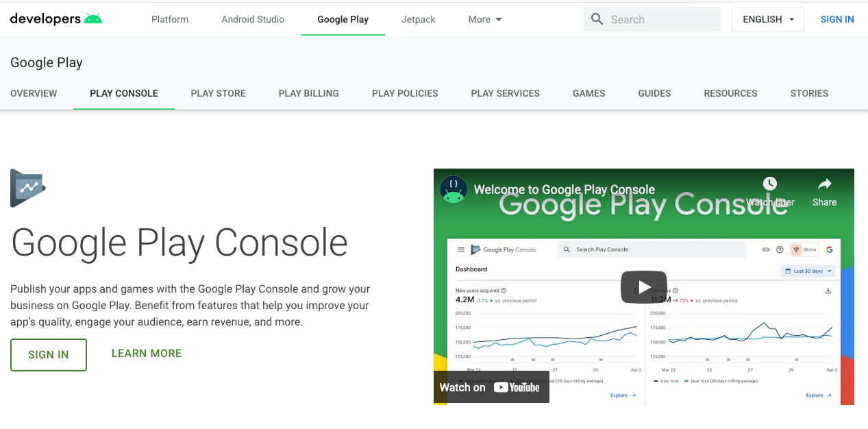
Task: Open the RESOURCES tab
Action: 730,93
